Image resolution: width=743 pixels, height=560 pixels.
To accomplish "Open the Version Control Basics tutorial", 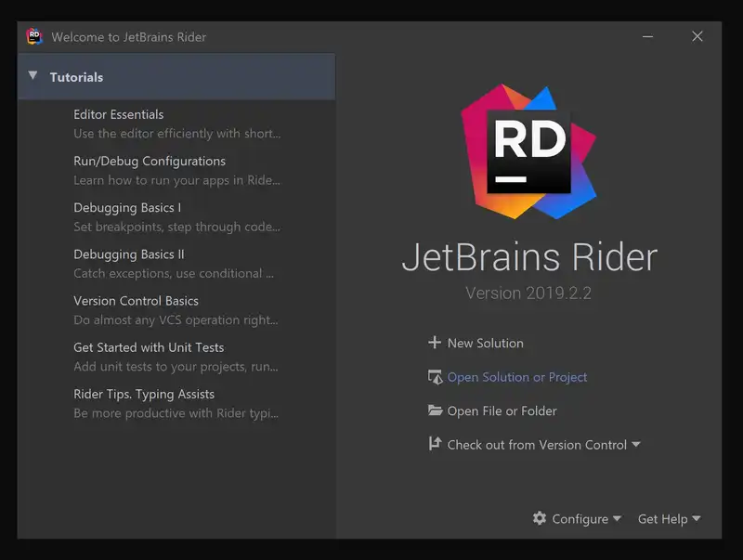I will coord(136,300).
